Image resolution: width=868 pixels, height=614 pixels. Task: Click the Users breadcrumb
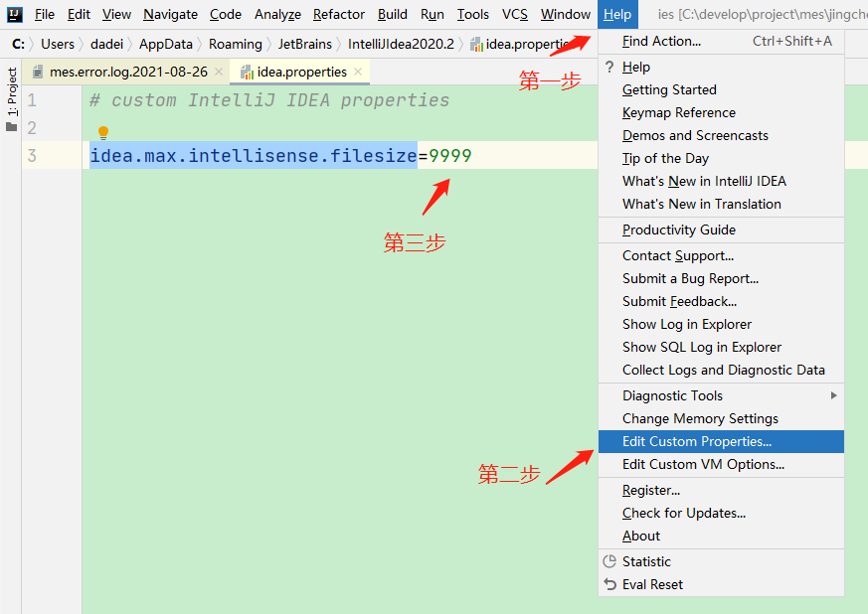58,44
